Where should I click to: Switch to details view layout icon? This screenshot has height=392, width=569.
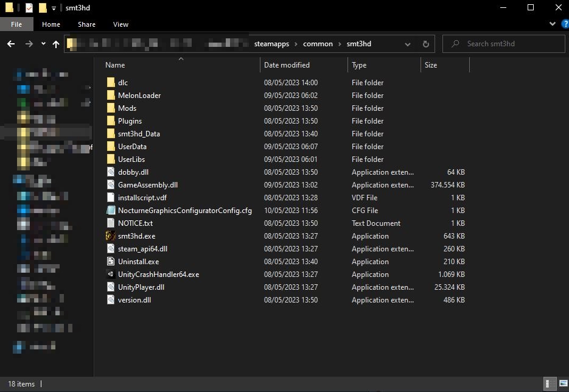pyautogui.click(x=550, y=383)
